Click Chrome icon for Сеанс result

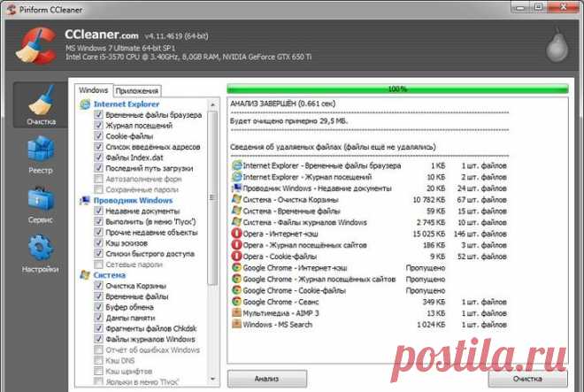click(236, 302)
